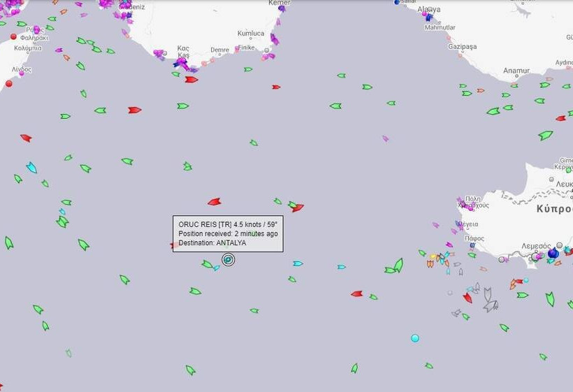The image size is (573, 392).
Task: Click the red circle marker beside Φαληράκι
Action: pos(13,36)
